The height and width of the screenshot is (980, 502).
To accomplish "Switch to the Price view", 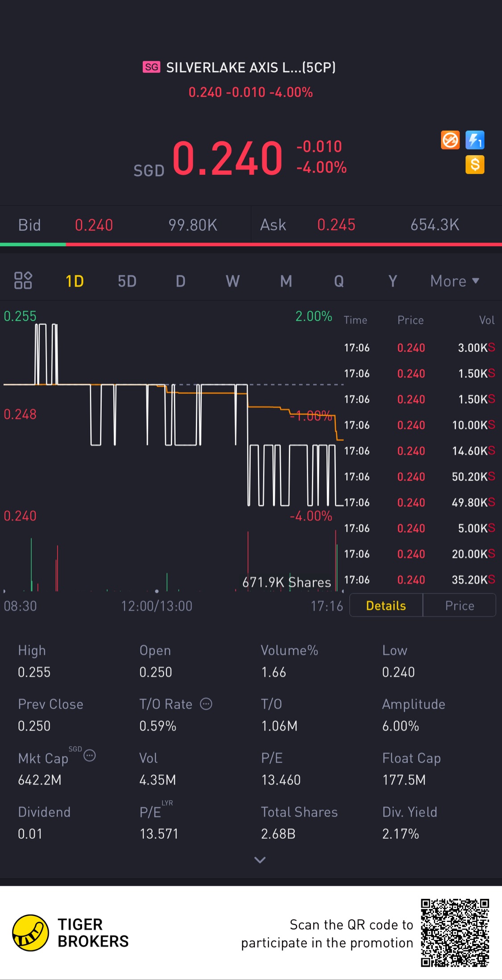I will click(459, 605).
